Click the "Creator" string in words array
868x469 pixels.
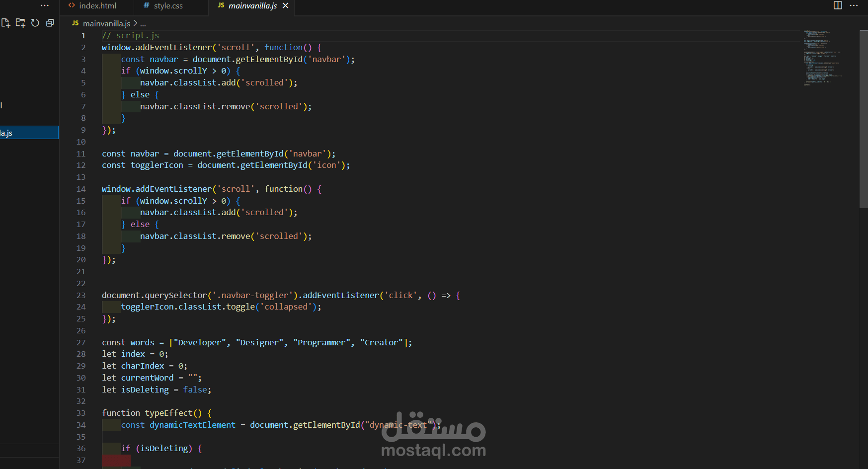click(x=382, y=342)
